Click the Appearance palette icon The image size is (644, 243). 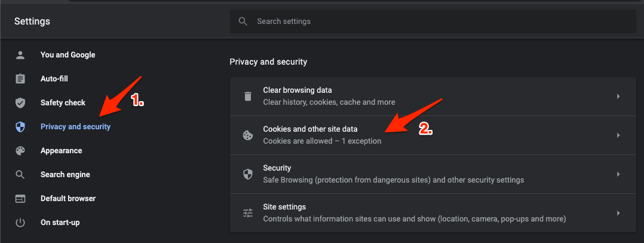point(20,150)
